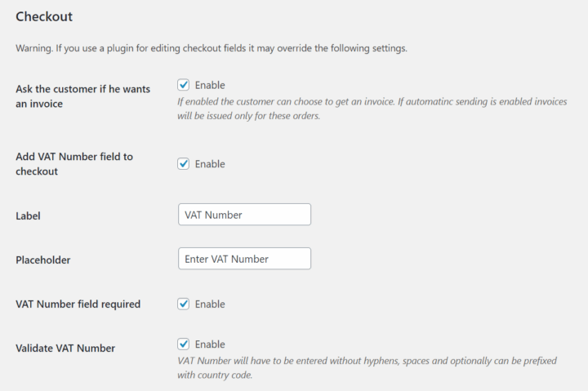588x391 pixels.
Task: Click the VAT validation hint about hyphens
Action: tap(370, 367)
